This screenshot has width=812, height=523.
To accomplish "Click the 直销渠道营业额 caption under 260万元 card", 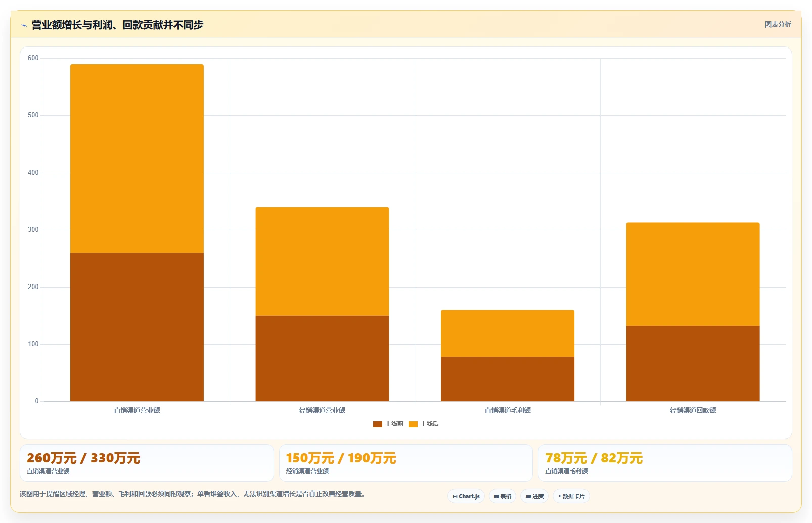I will [x=48, y=471].
